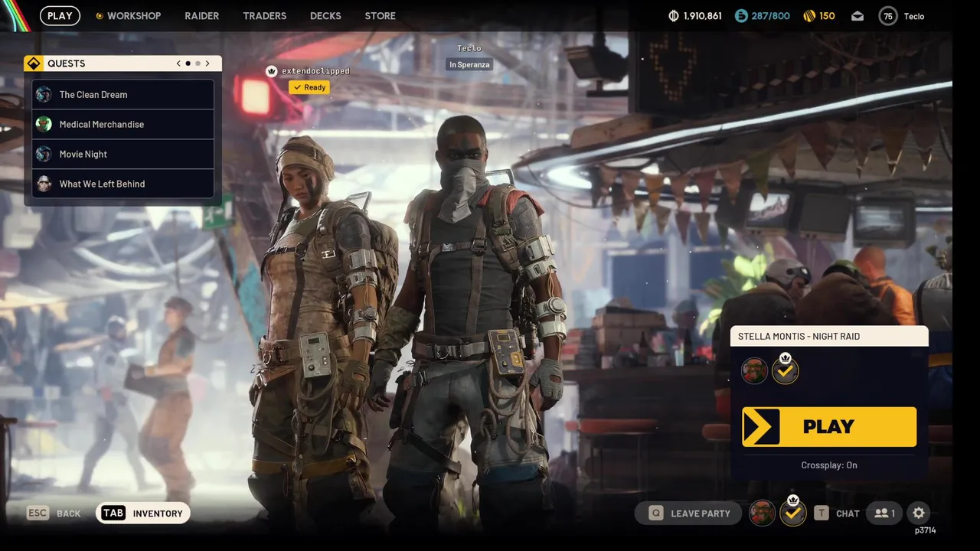Image resolution: width=980 pixels, height=551 pixels.
Task: Click the blue token icon beside 287/800
Action: point(740,15)
